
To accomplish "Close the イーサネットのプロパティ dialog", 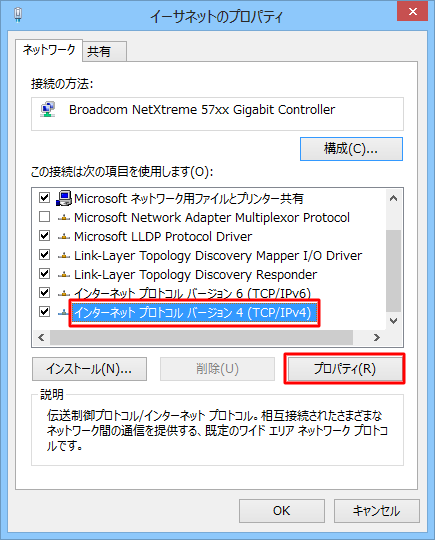I will pyautogui.click(x=413, y=11).
